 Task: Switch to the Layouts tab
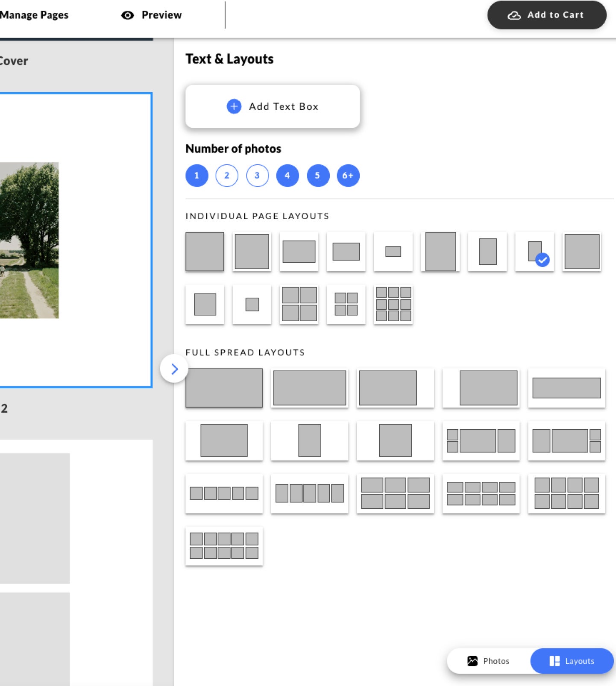click(572, 661)
